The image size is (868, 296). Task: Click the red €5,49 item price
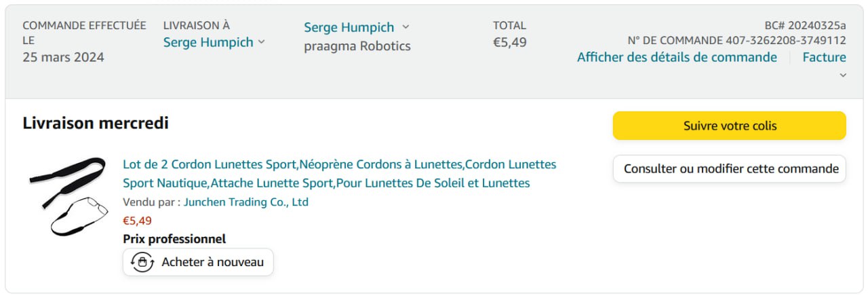(137, 221)
